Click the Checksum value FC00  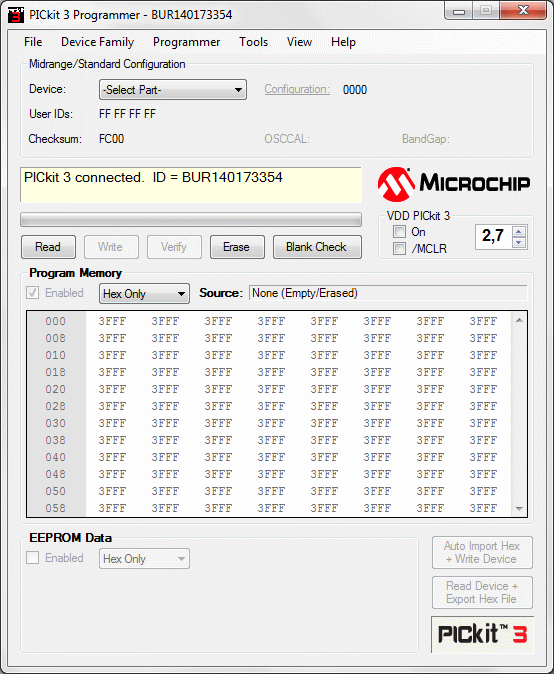pyautogui.click(x=111, y=139)
